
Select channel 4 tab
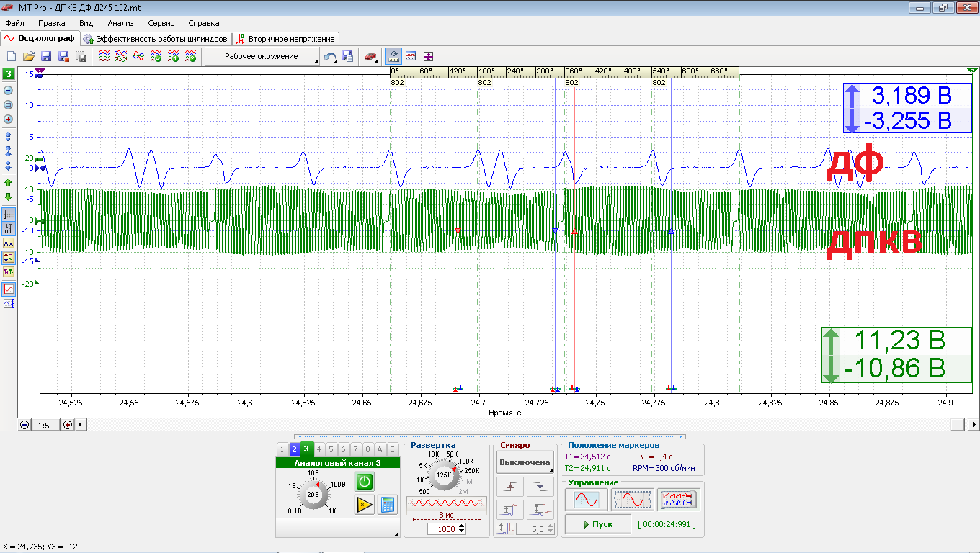pyautogui.click(x=319, y=449)
